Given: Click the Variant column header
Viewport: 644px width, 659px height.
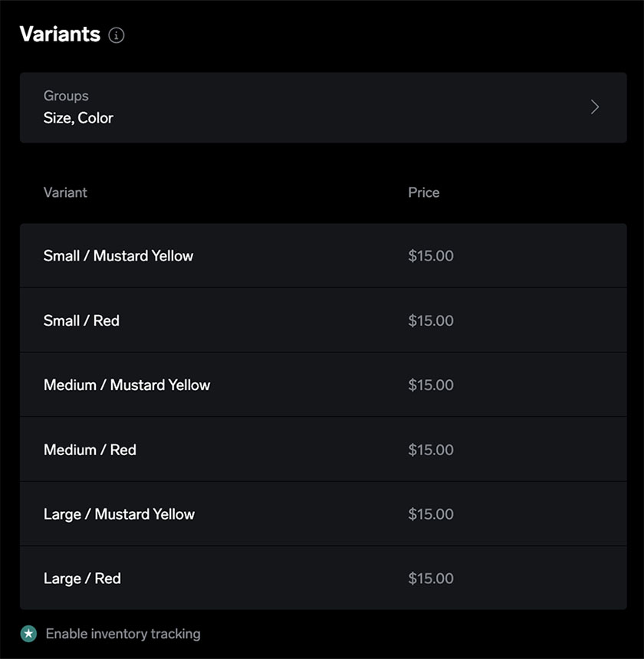Looking at the screenshot, I should (x=65, y=192).
